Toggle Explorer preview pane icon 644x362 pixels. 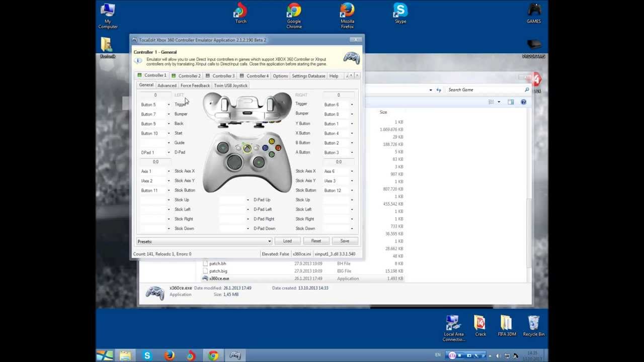click(511, 102)
